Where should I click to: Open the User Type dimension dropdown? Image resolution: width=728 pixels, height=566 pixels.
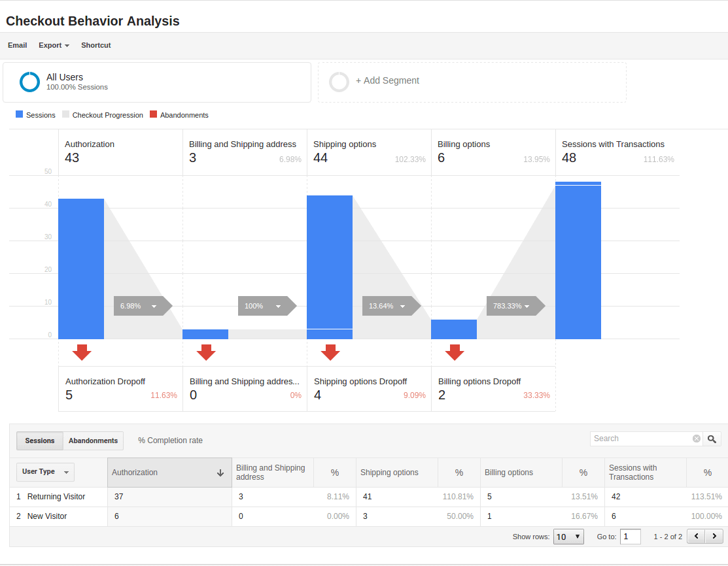[x=45, y=472]
